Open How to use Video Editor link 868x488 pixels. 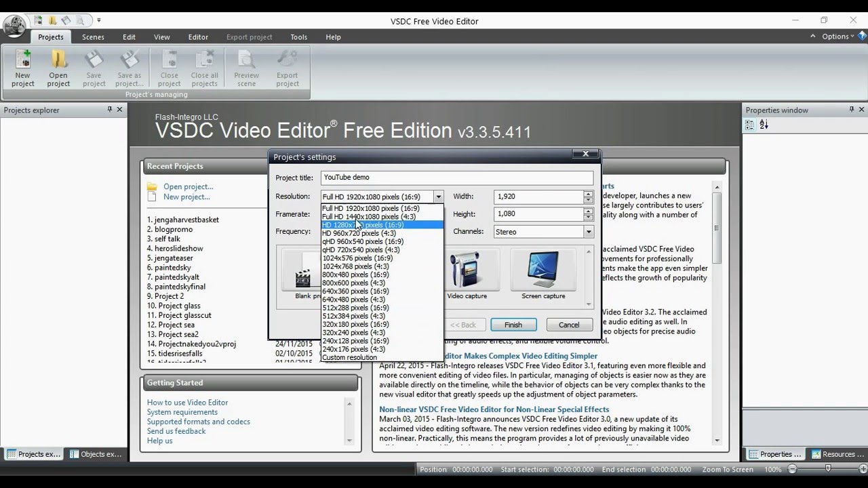(x=187, y=403)
